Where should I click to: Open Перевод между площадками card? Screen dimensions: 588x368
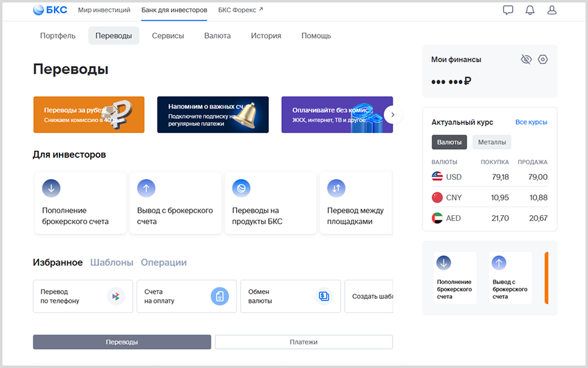[356, 203]
